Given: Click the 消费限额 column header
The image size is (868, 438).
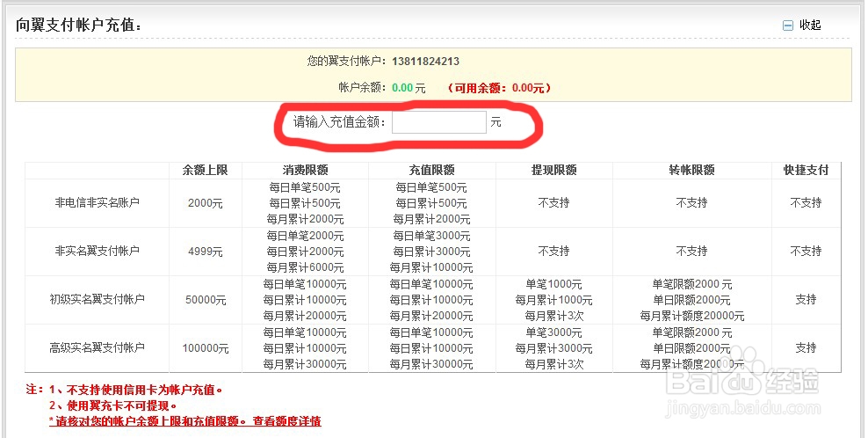Looking at the screenshot, I should pos(305,171).
